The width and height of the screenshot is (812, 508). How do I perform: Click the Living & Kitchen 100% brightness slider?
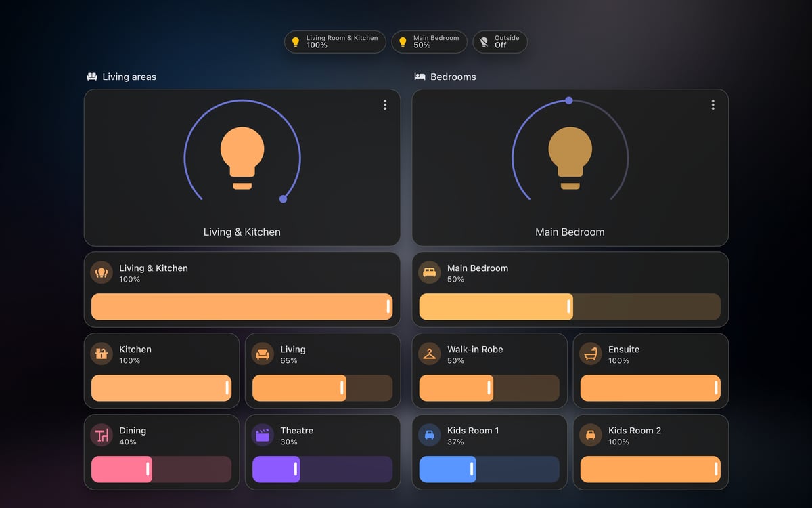tap(242, 307)
